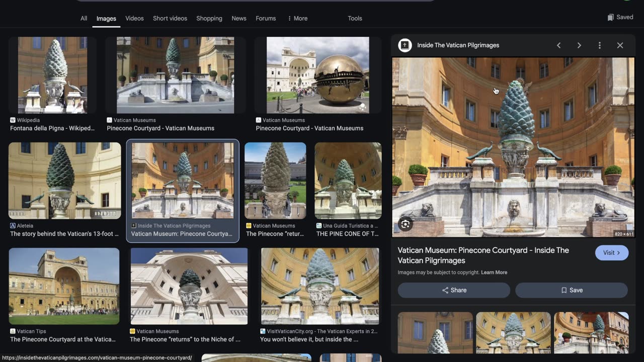Open the Una Guida Turistica thumbnail
Image resolution: width=644 pixels, height=362 pixels.
coord(348,180)
